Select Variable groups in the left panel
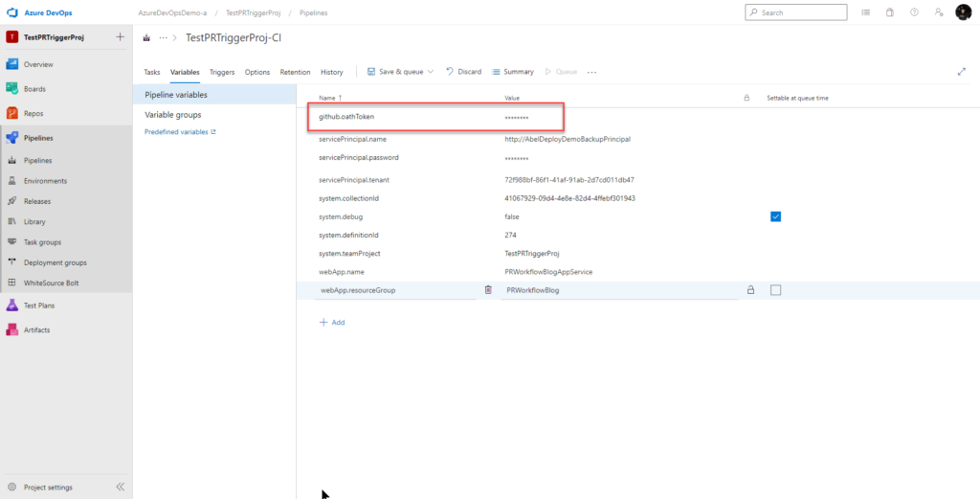This screenshot has width=980, height=499. click(173, 115)
